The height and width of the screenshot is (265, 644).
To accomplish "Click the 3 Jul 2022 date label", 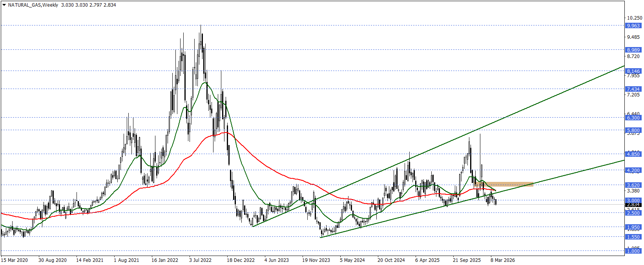I will coord(200,260).
